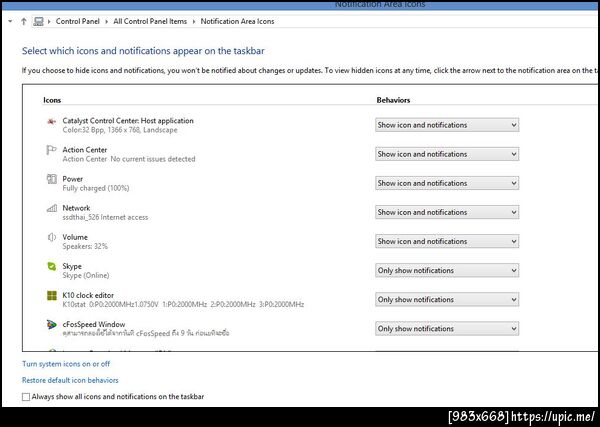Open behavior dropdown for Power
Screen dimensions: 600x427
click(447, 183)
